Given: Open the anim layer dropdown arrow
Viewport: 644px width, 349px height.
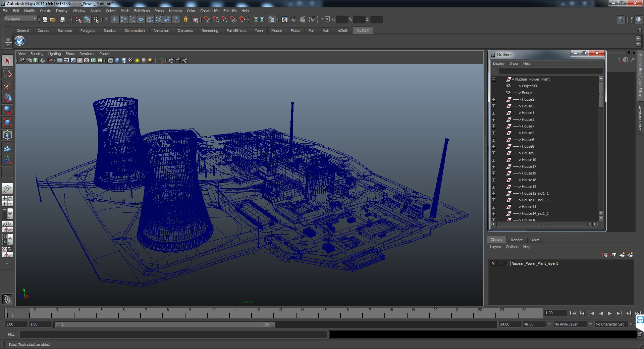Looking at the screenshot, I should [549, 324].
